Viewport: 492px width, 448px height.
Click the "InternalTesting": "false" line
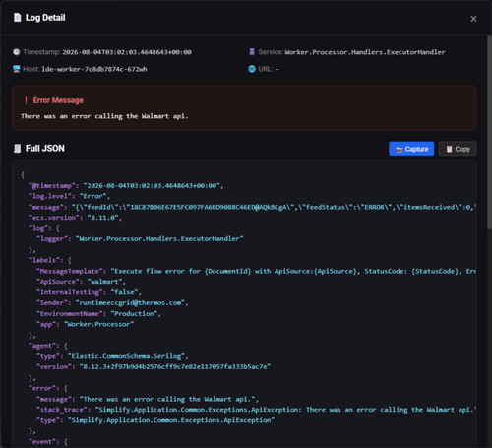pyautogui.click(x=89, y=292)
